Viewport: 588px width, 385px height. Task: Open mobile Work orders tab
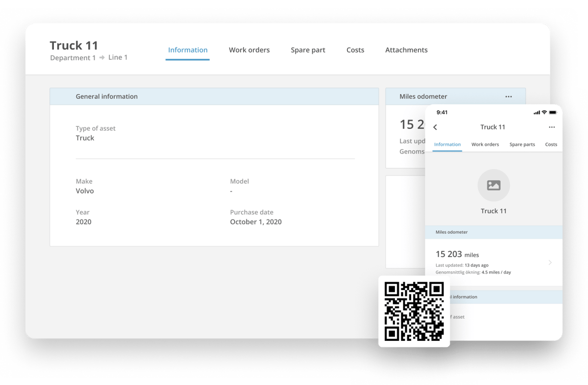485,144
